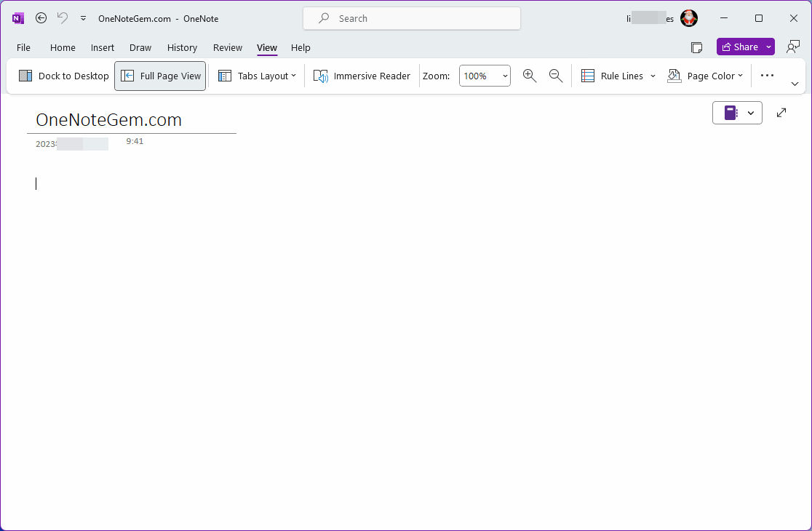
Task: Open sticky notes feed icon
Action: click(x=696, y=47)
